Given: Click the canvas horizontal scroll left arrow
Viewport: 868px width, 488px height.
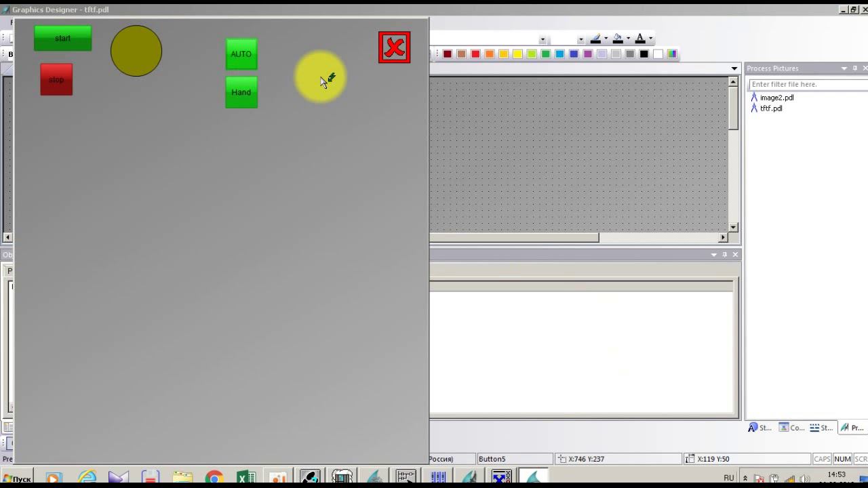Looking at the screenshot, I should click(7, 237).
